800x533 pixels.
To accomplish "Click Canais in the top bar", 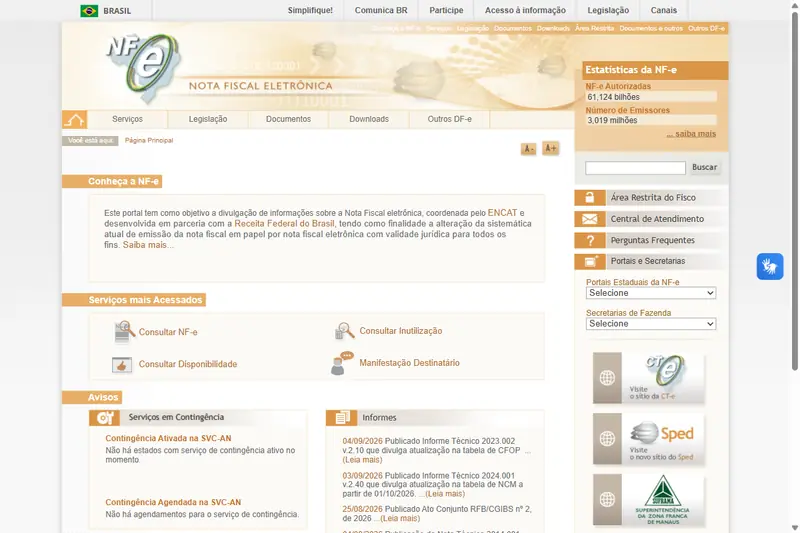I will (664, 10).
